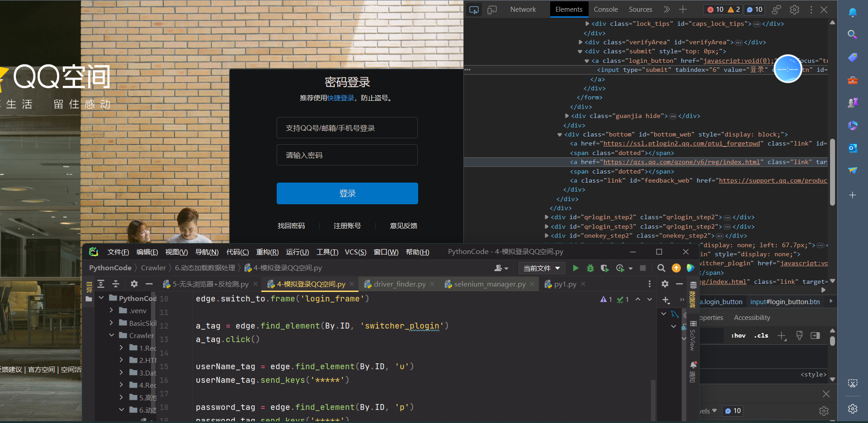Close the selenium_manager.py editor tab

pyautogui.click(x=532, y=284)
